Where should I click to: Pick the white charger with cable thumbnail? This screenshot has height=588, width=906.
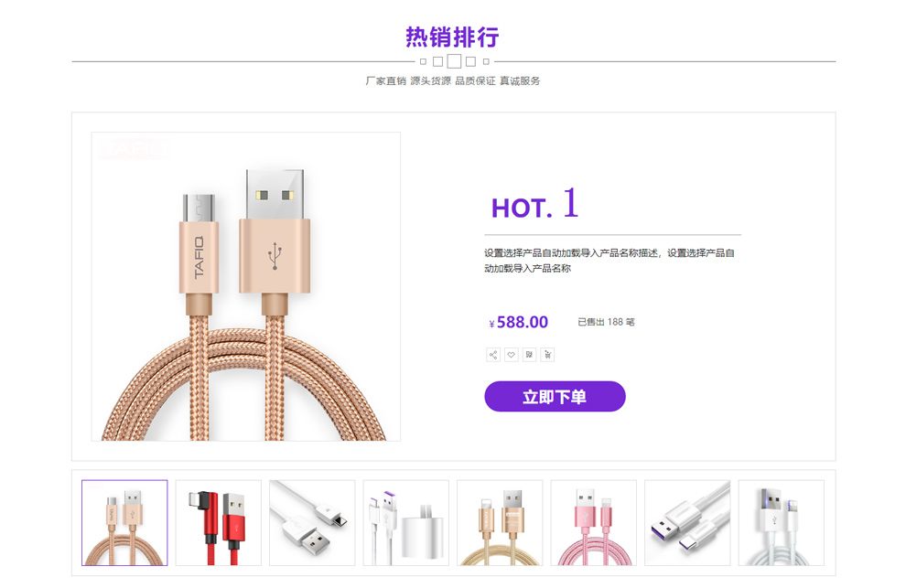(x=406, y=523)
